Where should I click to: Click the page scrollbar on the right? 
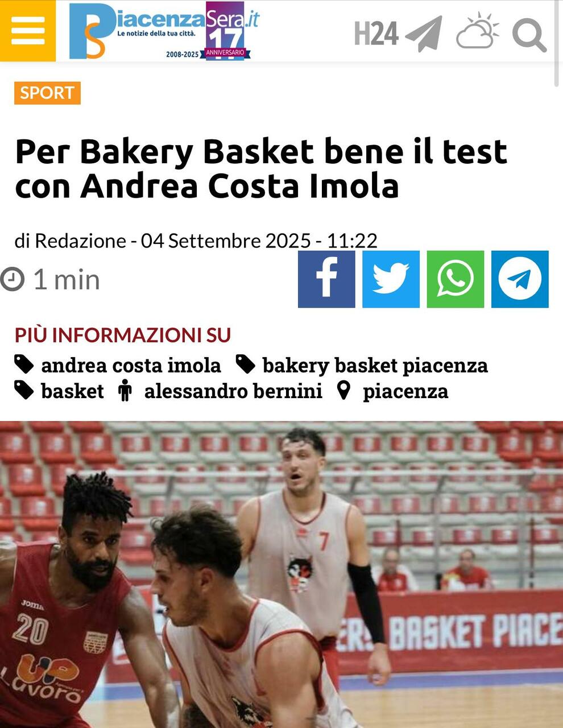[557, 43]
